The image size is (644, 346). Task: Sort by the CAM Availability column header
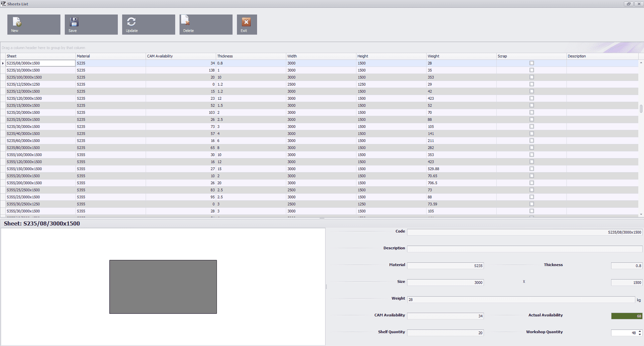[x=180, y=56]
